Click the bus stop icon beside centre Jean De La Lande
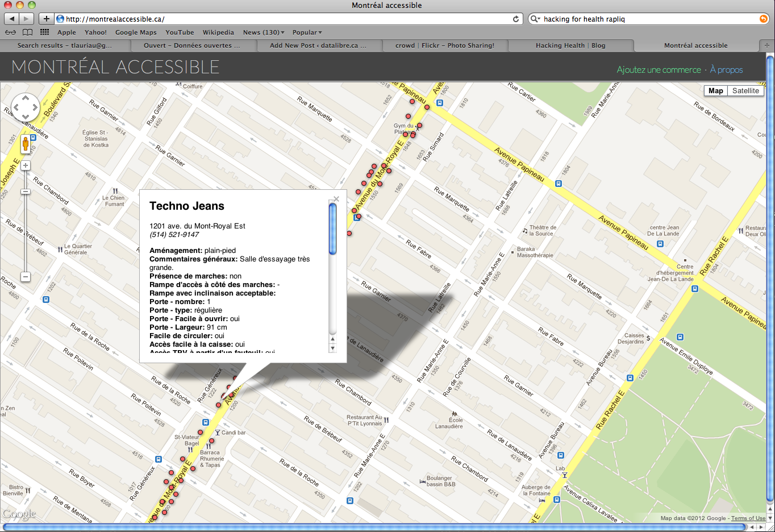The image size is (775, 532). click(660, 244)
